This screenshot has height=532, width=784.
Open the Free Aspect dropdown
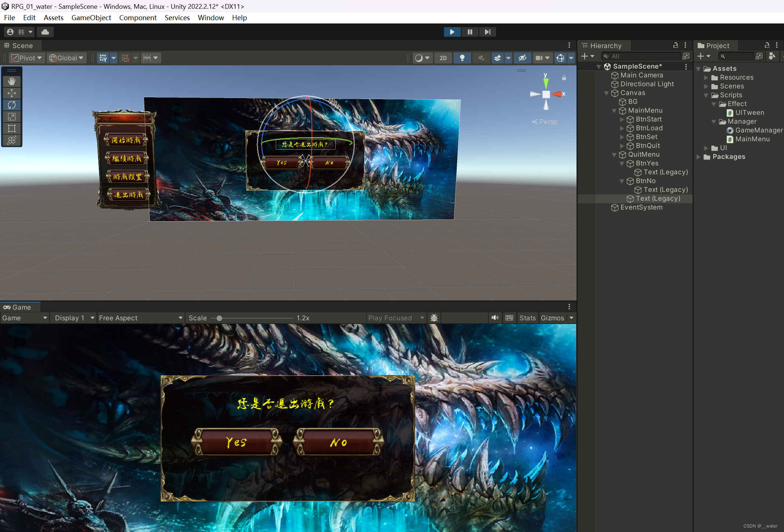[x=141, y=318]
